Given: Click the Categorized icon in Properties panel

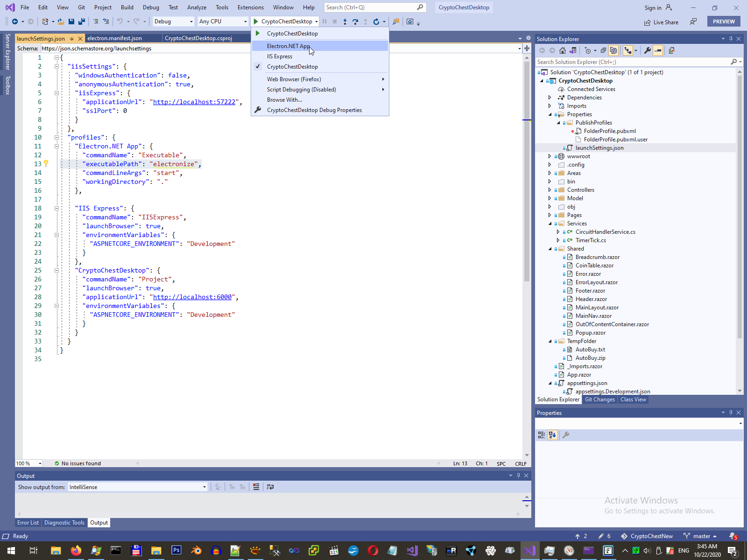Looking at the screenshot, I should [542, 435].
